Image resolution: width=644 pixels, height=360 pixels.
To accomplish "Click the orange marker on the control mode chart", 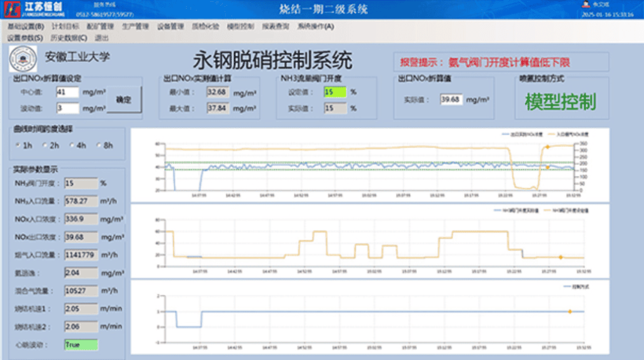I will point(570,312).
